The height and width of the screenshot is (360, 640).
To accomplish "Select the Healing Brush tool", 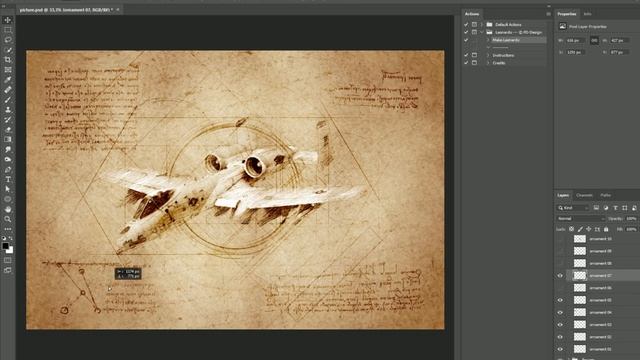I will pos(7,90).
